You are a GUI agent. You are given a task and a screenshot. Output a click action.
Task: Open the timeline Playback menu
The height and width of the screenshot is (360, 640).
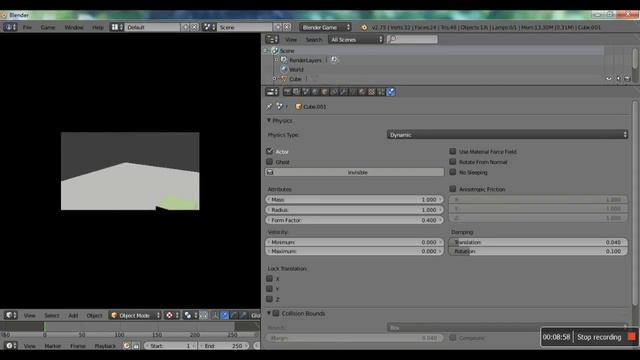(105, 346)
